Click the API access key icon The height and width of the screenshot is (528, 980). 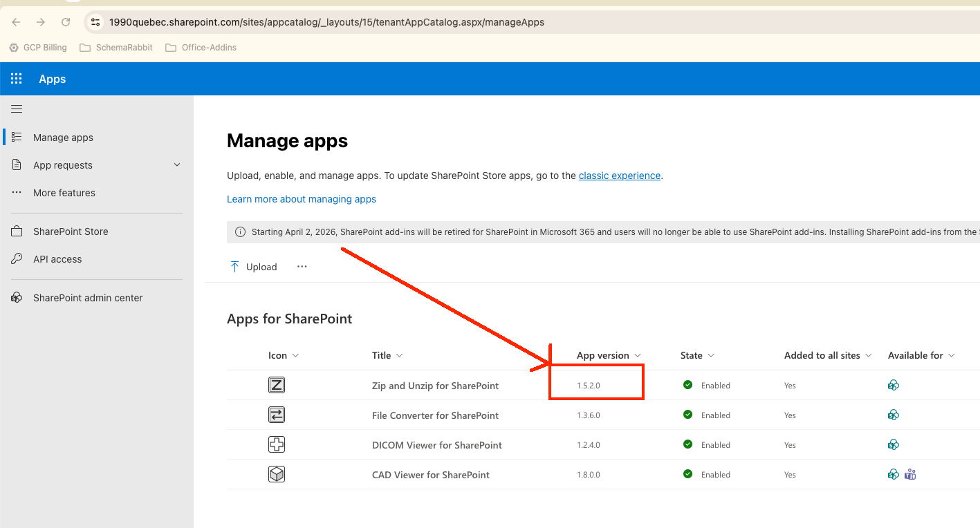tap(17, 258)
